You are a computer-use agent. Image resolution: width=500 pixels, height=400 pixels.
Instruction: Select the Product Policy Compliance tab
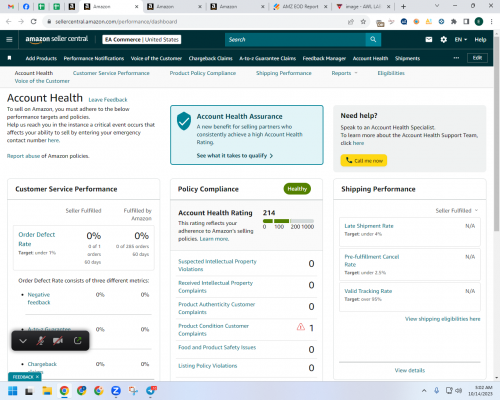pyautogui.click(x=203, y=73)
